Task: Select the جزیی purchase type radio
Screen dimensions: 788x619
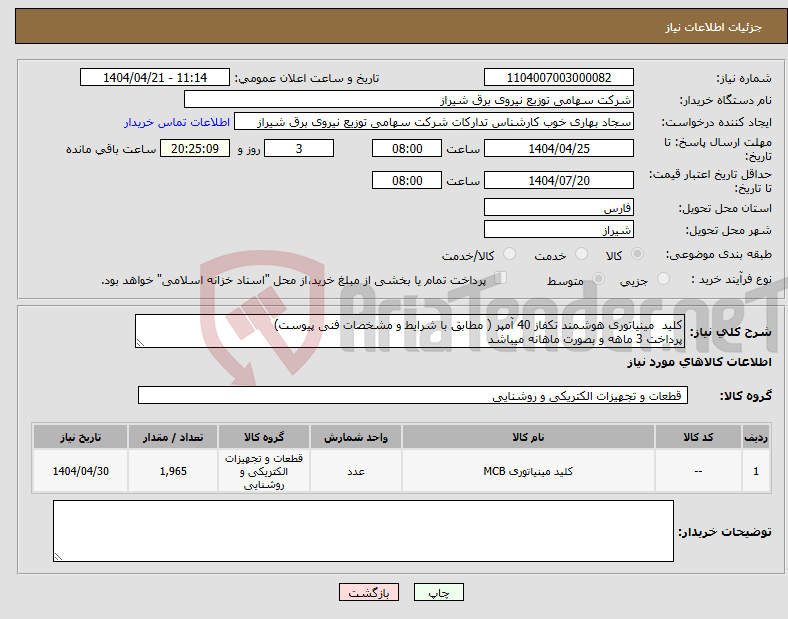Action: click(663, 279)
